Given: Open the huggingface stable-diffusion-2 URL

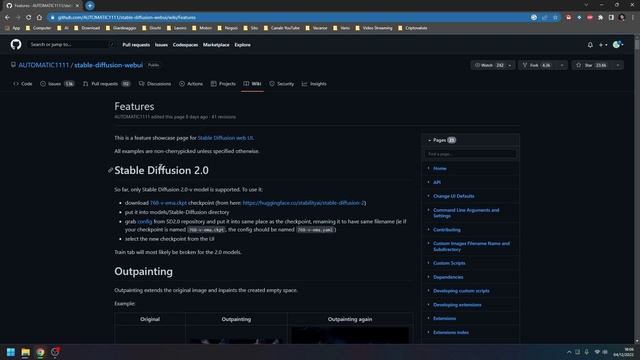Looking at the screenshot, I should pos(303,203).
